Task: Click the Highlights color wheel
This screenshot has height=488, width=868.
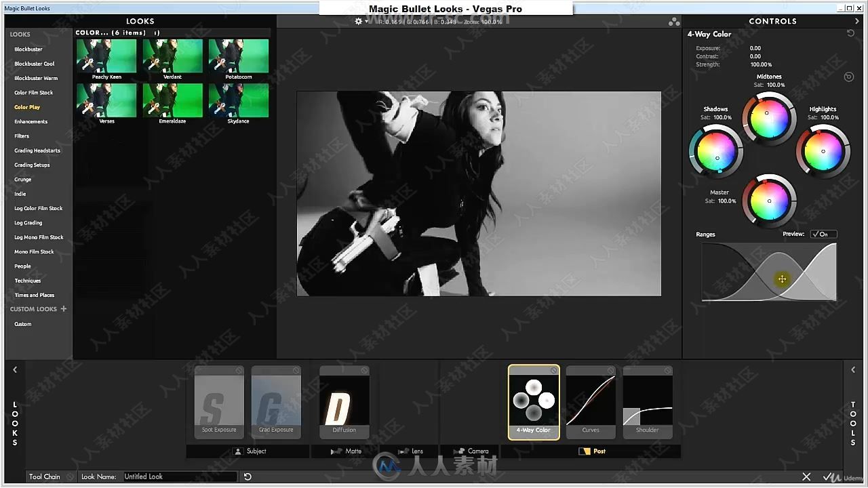Action: click(823, 150)
